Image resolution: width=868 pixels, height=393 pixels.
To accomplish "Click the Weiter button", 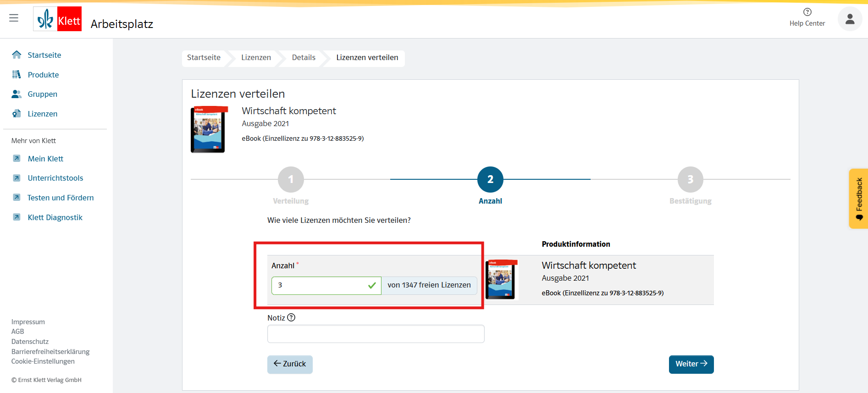I will (x=691, y=364).
